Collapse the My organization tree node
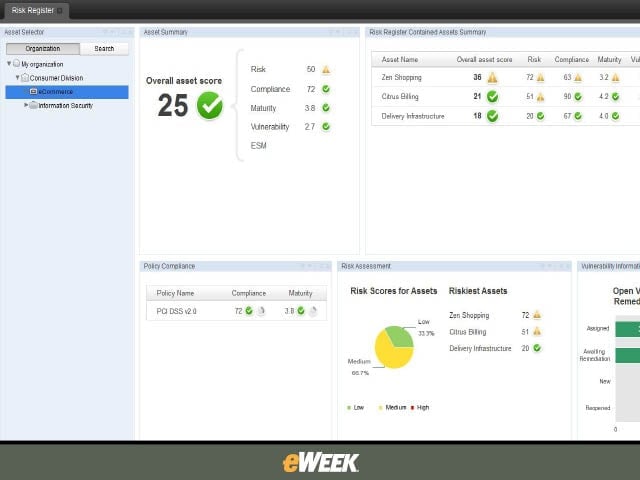This screenshot has height=480, width=640. 9,64
